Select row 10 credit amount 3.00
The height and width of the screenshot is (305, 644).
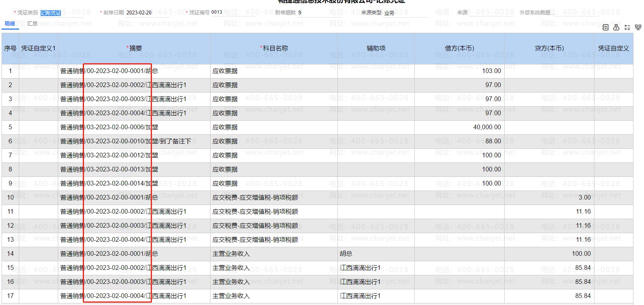pyautogui.click(x=584, y=198)
